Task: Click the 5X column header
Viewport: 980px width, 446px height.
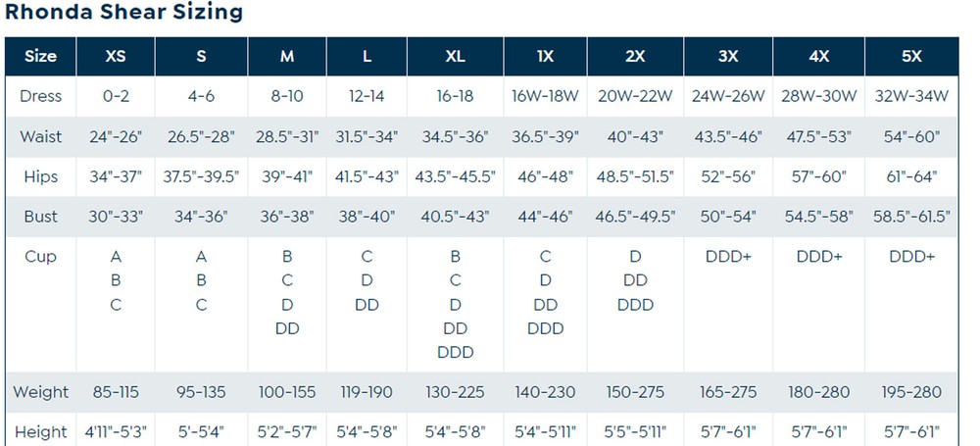Action: click(x=911, y=56)
